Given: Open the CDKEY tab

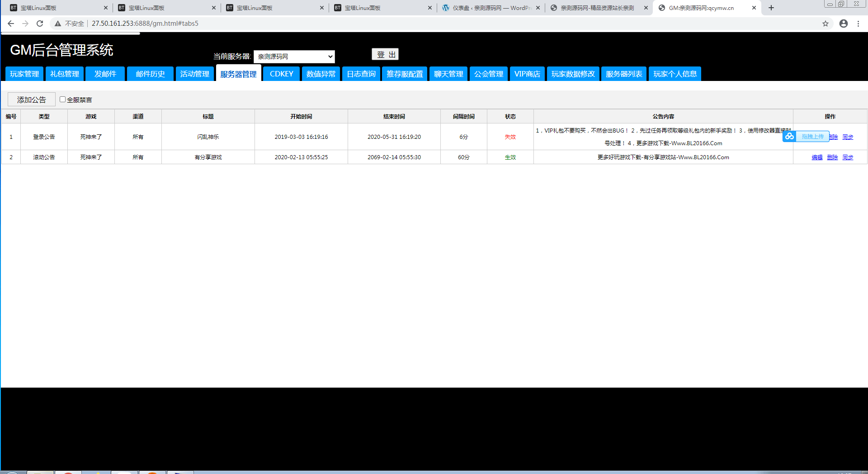Looking at the screenshot, I should [282, 74].
